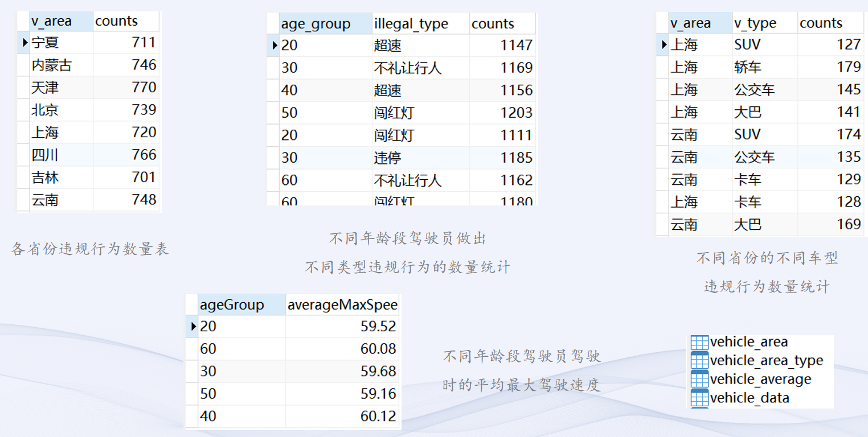The width and height of the screenshot is (868, 437).
Task: Click the v_type column header
Action: point(765,23)
